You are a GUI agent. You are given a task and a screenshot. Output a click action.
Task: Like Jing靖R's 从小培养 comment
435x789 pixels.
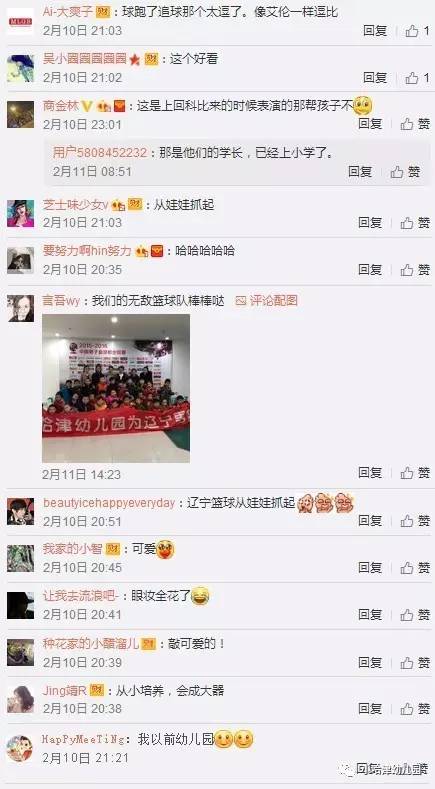[415, 708]
